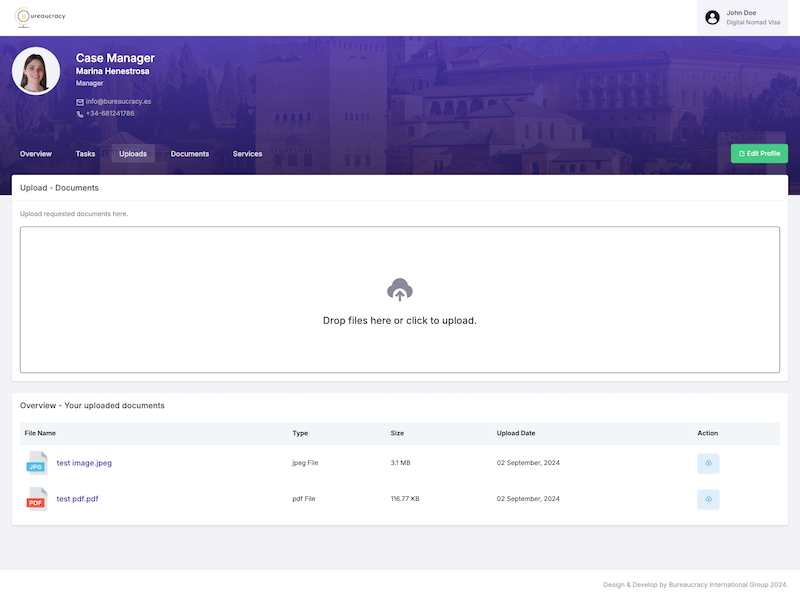
Task: Click the phone handset icon
Action: pyautogui.click(x=80, y=114)
